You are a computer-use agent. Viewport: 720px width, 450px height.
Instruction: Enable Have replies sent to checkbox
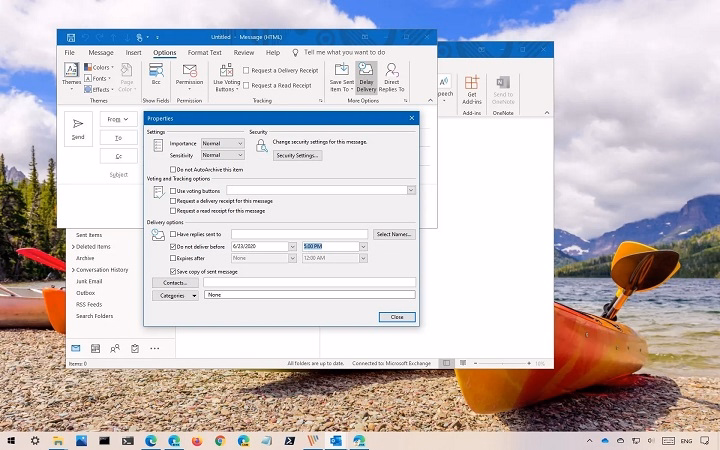click(173, 234)
